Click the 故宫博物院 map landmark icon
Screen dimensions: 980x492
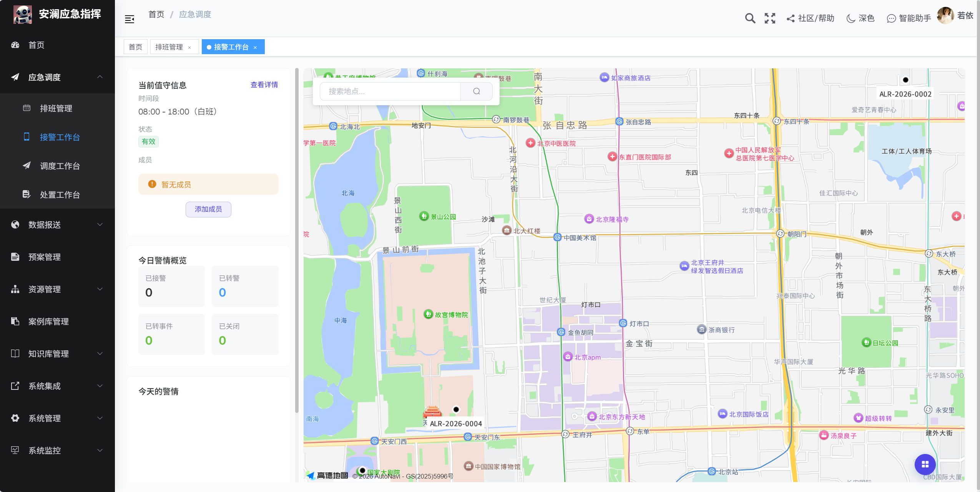(428, 314)
